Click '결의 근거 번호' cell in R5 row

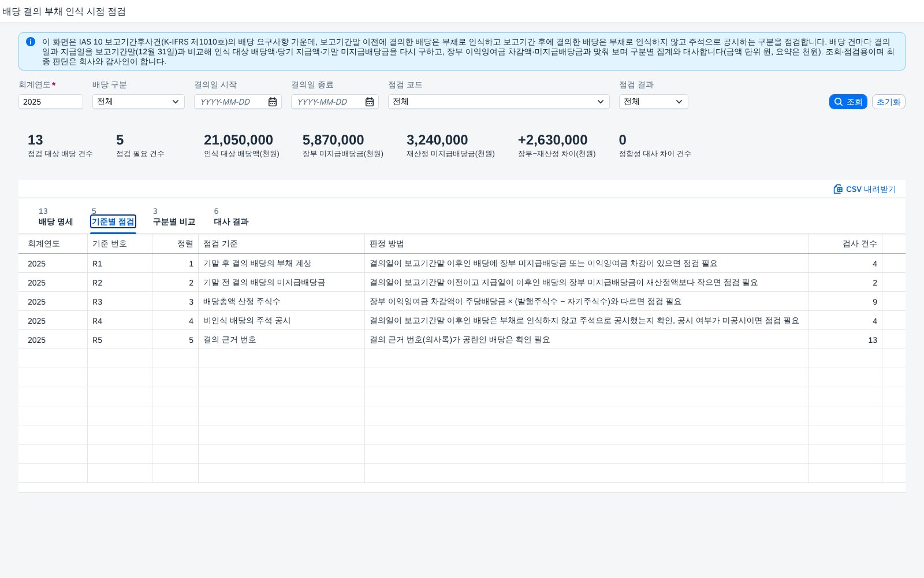point(282,340)
